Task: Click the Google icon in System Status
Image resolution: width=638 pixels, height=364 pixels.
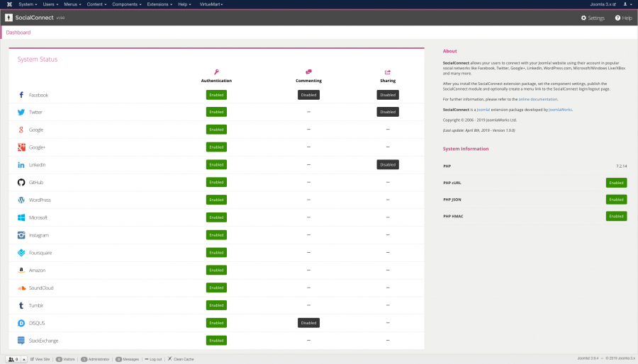Action: point(21,130)
